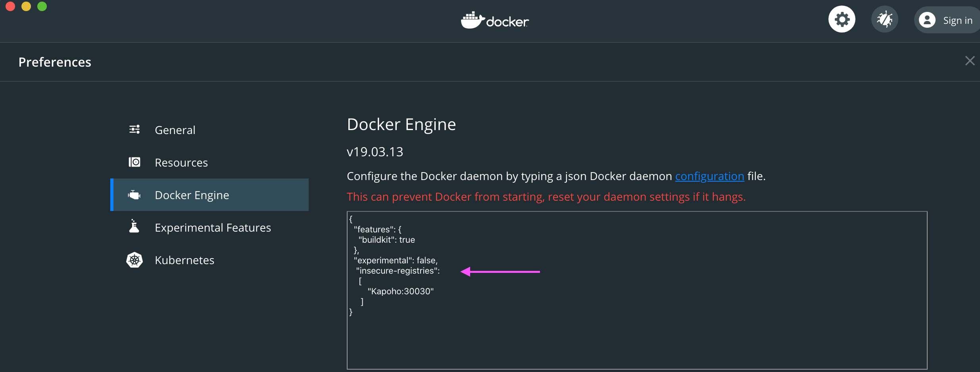The height and width of the screenshot is (372, 980).
Task: Click the General sliders icon
Action: tap(135, 129)
